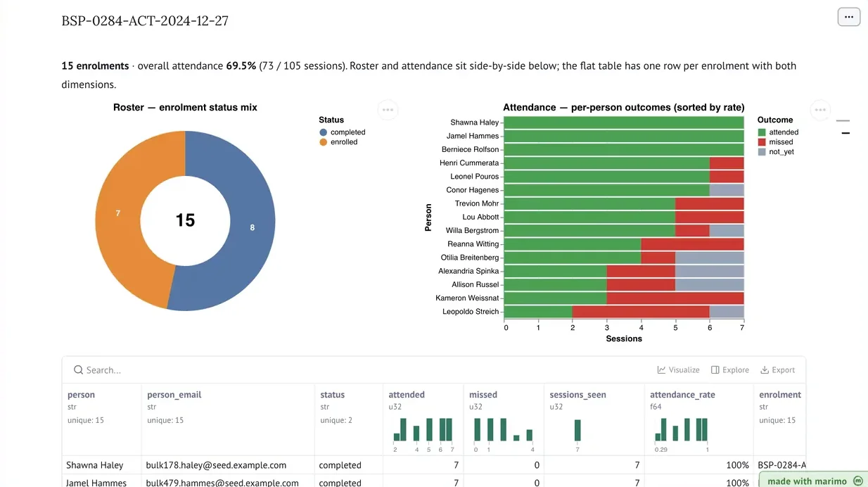The width and height of the screenshot is (868, 487).
Task: Click Shawna Haley's 100% attendance rate cell
Action: (737, 465)
